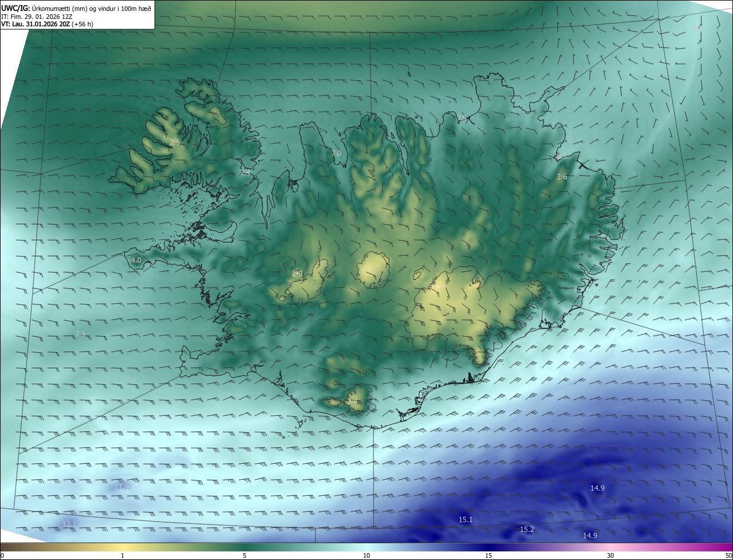Viewport: 733px width, 560px height.
Task: Select the 30 tick label on the legend
Action: (x=610, y=555)
